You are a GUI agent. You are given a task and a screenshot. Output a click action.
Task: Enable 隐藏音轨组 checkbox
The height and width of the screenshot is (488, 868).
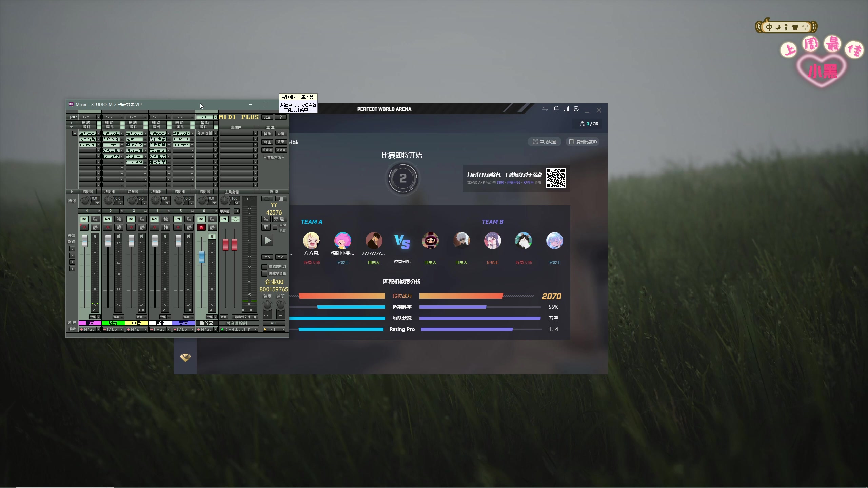(x=264, y=267)
